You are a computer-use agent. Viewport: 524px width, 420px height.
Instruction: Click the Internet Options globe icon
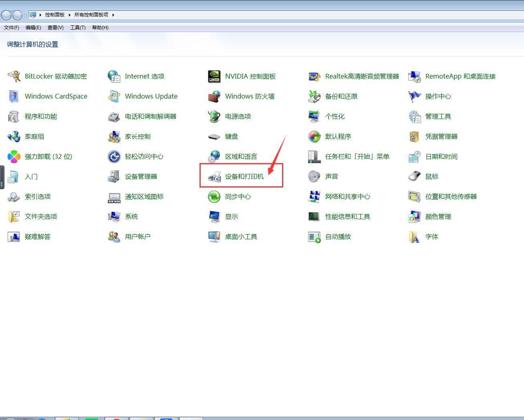point(114,76)
